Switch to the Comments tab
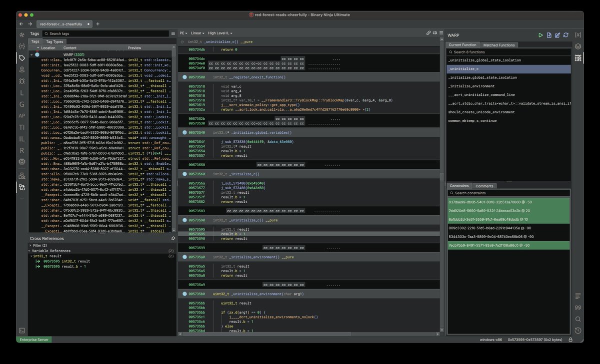 point(484,186)
